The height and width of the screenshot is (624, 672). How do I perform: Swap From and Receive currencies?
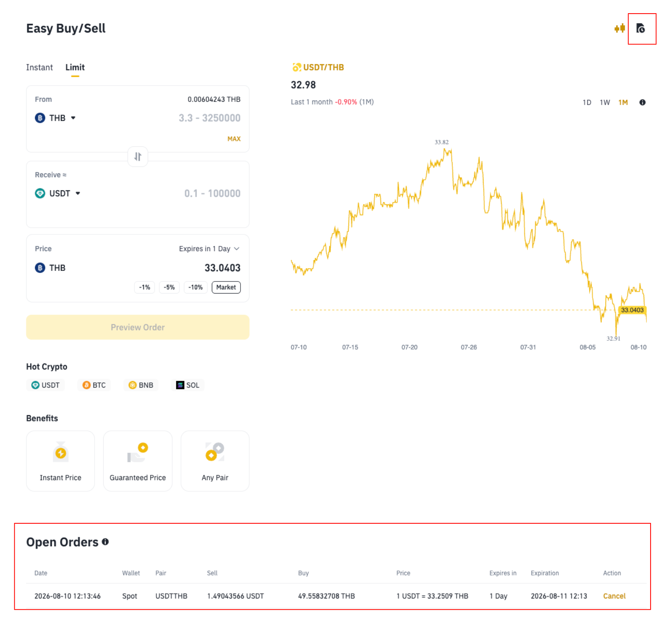point(138,157)
